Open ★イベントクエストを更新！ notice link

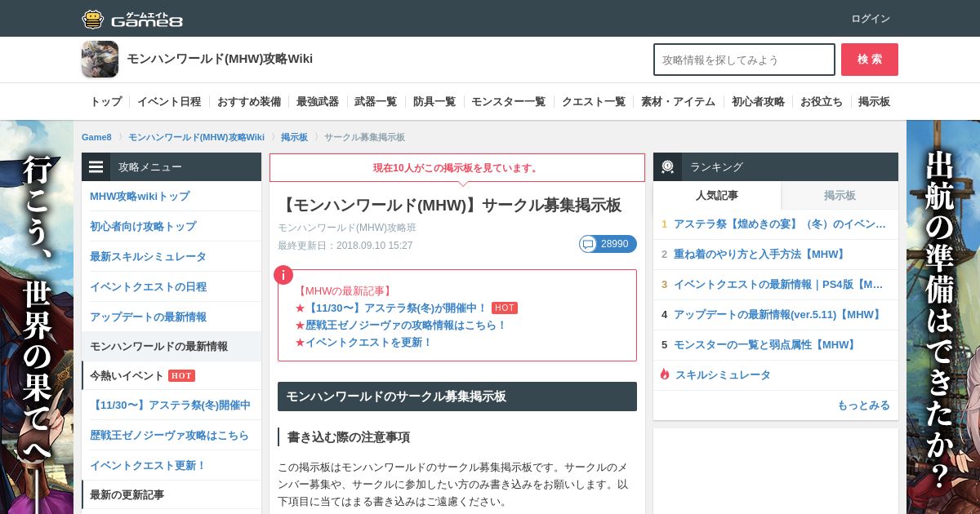coord(363,342)
